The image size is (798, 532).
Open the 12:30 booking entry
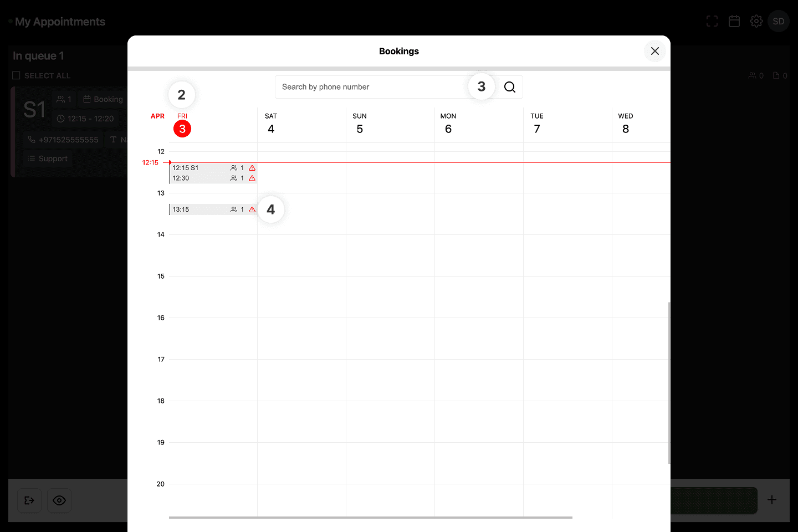(213, 178)
